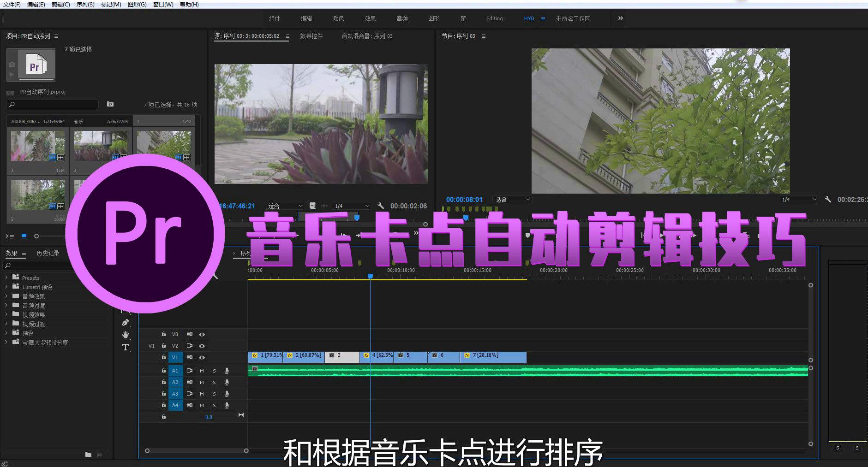Solo audio track A1
The height and width of the screenshot is (467, 868).
(214, 371)
